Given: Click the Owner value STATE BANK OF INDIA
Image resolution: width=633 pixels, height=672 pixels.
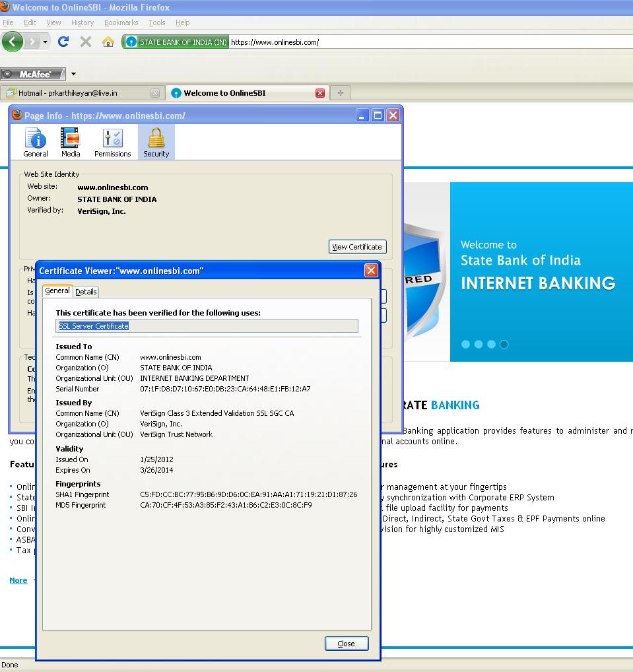Looking at the screenshot, I should [x=117, y=199].
